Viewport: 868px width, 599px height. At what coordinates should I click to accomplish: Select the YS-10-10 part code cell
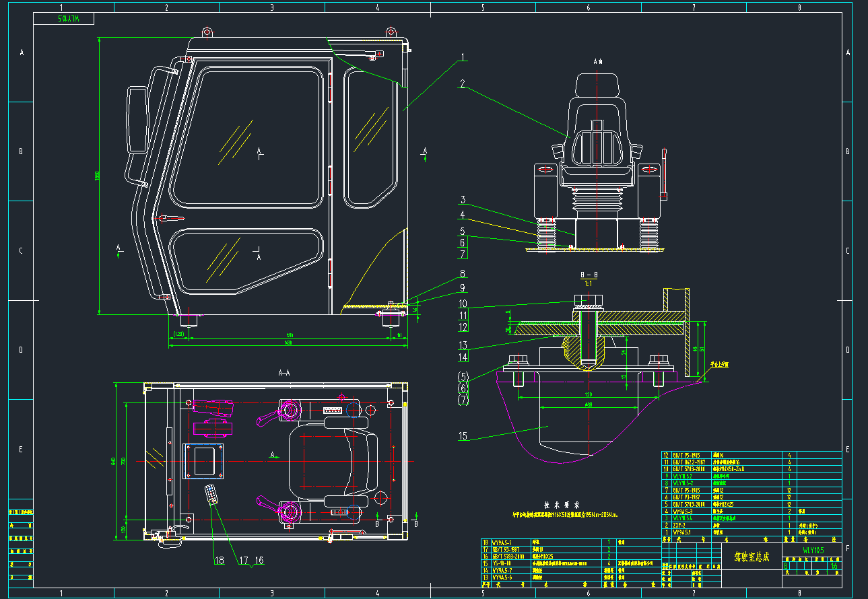pos(502,563)
